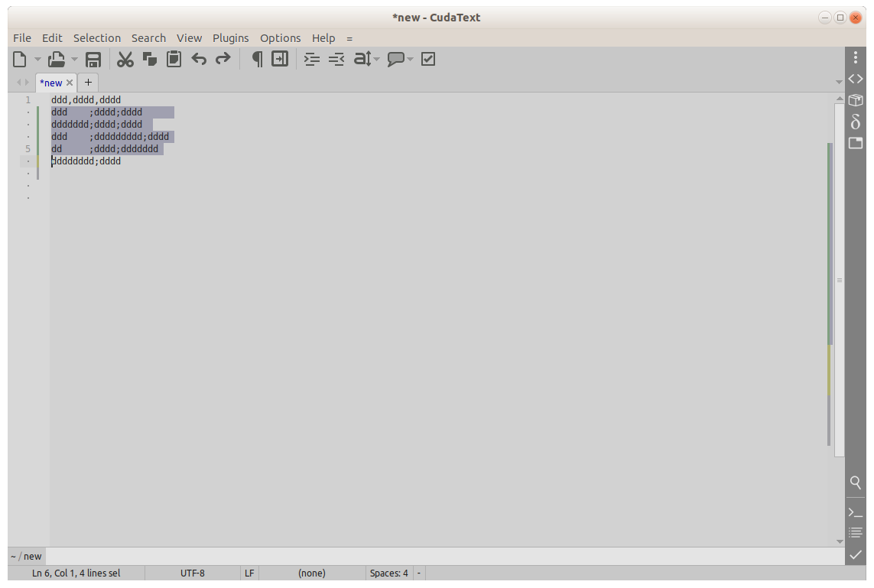Screen dimensions: 874x588
Task: Add a new tab with plus button
Action: (x=88, y=82)
